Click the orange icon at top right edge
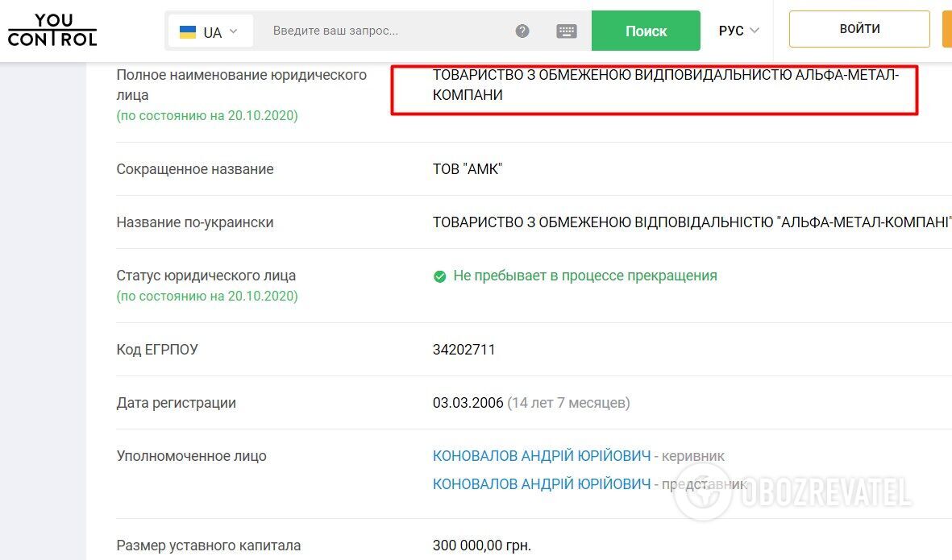 [946, 28]
